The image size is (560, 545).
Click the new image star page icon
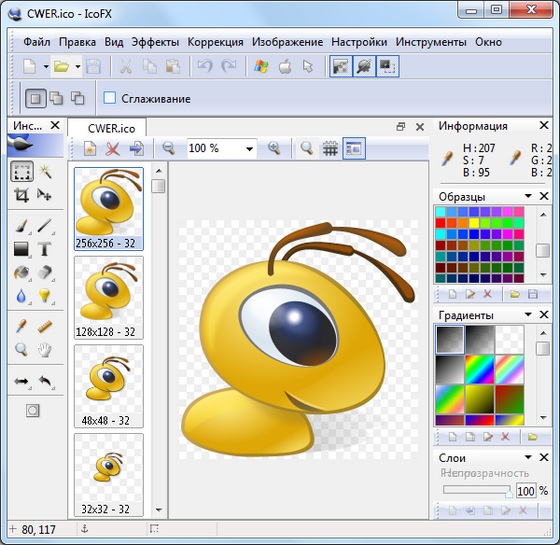[x=90, y=149]
